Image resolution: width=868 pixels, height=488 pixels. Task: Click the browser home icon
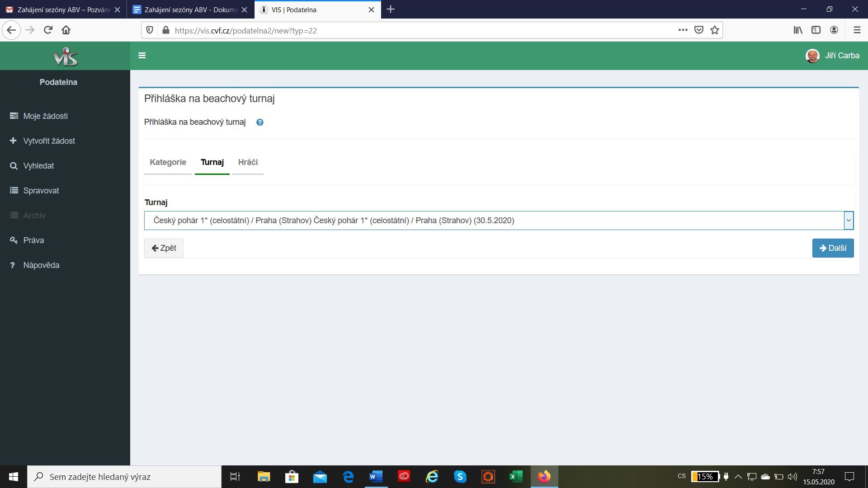66,30
